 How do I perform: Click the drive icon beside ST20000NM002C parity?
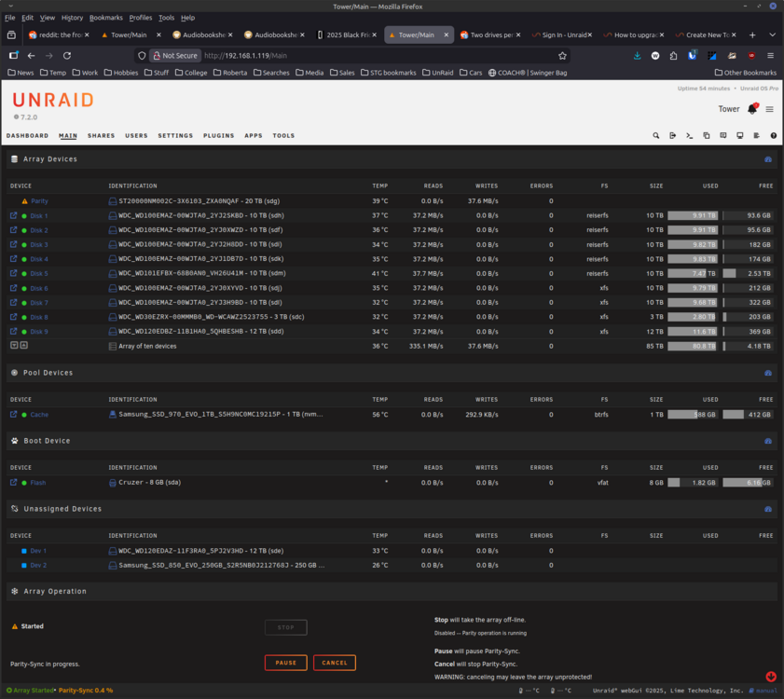113,201
